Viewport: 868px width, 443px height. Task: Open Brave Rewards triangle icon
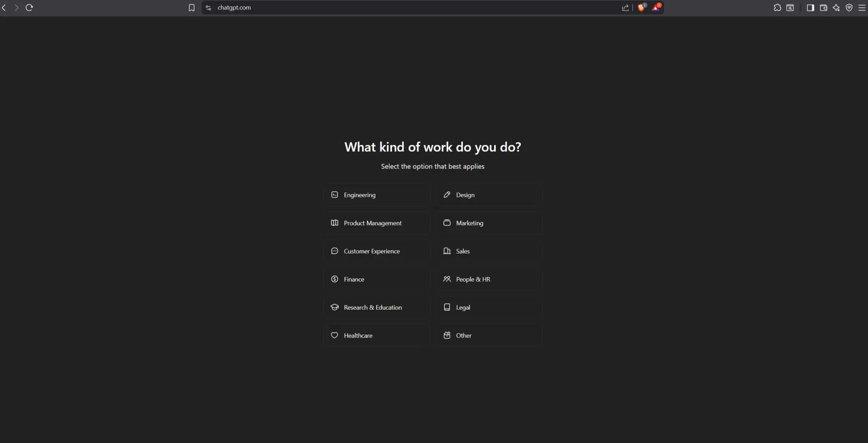656,7
